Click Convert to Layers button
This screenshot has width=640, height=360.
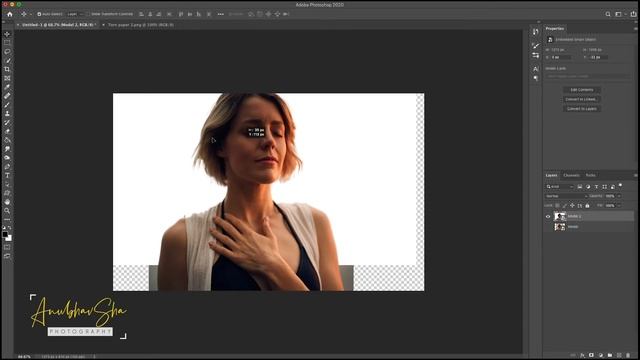[582, 109]
